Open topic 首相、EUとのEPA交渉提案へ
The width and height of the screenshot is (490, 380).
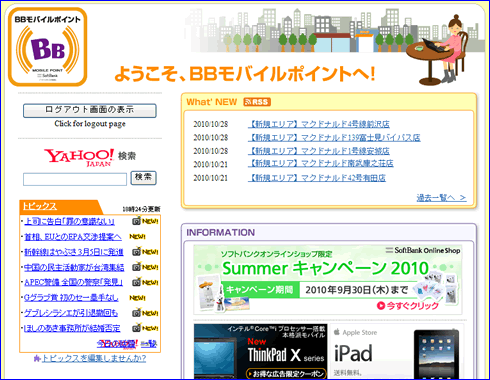tap(73, 237)
